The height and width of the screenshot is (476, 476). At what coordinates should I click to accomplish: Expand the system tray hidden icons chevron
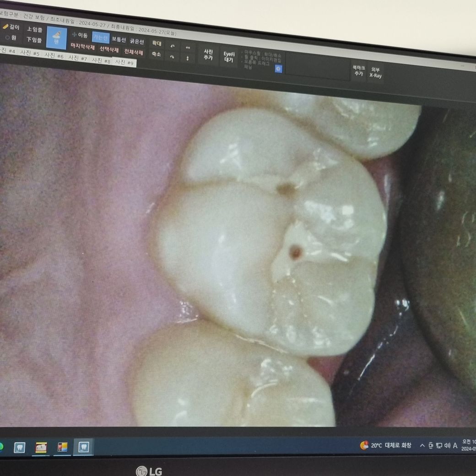point(422,445)
